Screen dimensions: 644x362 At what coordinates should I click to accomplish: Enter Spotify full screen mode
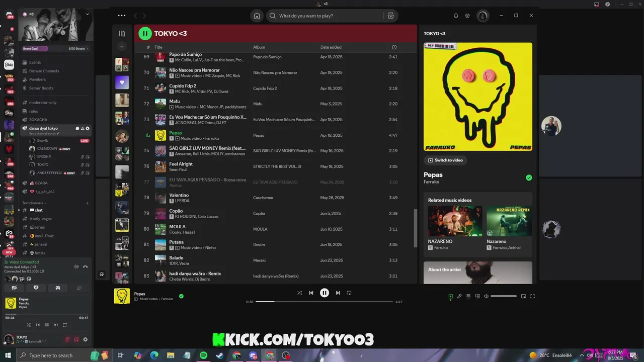click(532, 296)
